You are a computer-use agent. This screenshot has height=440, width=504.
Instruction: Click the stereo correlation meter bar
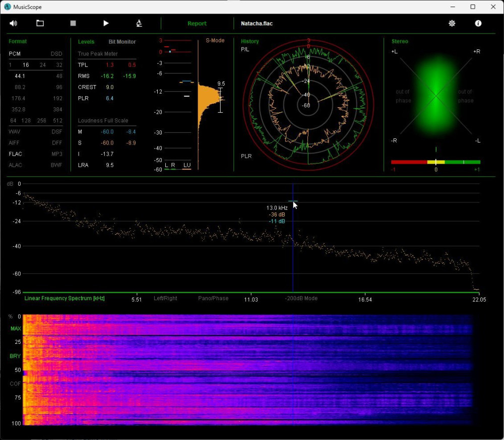[x=435, y=162]
